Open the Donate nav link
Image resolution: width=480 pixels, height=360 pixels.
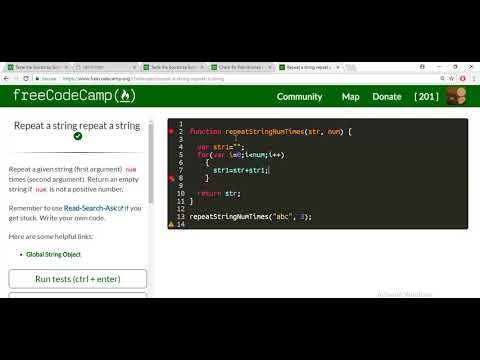pos(387,97)
